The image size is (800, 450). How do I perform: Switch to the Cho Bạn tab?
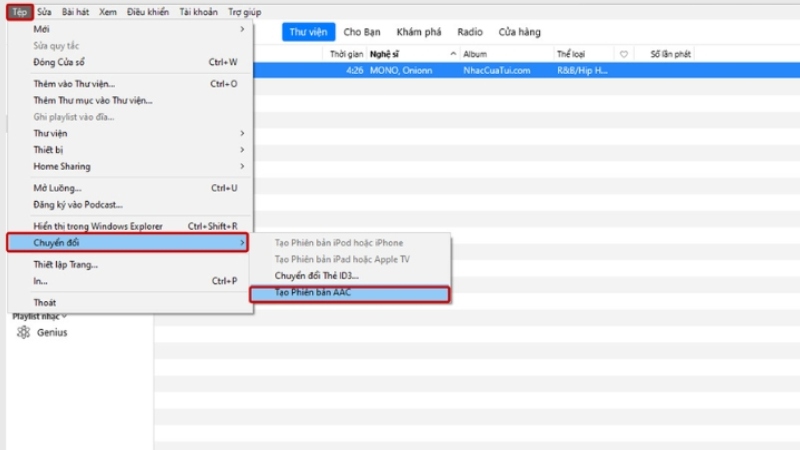pos(361,32)
